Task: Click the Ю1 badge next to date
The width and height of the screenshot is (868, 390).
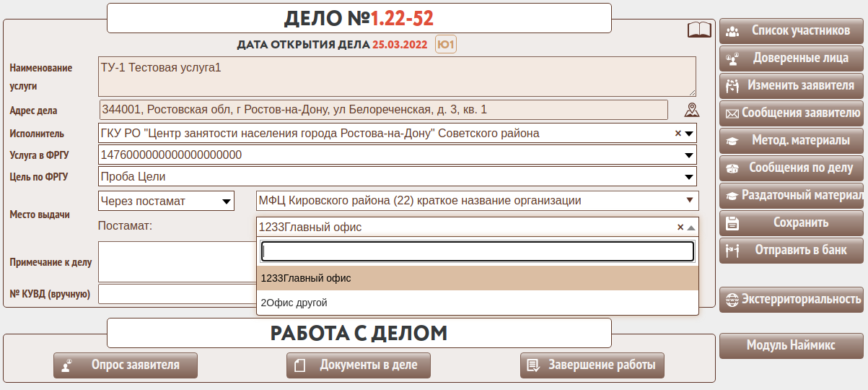Action: [x=446, y=45]
